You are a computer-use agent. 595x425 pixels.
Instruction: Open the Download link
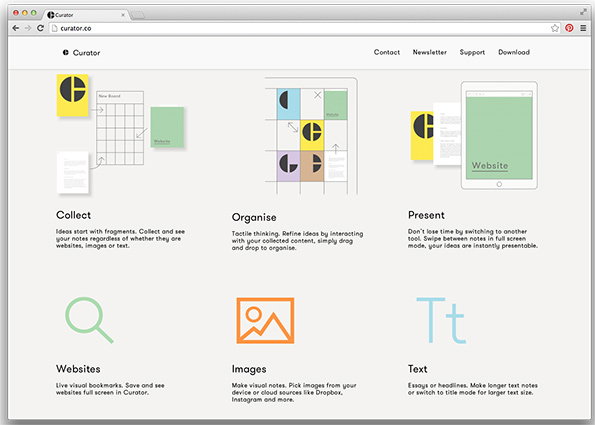[x=514, y=52]
